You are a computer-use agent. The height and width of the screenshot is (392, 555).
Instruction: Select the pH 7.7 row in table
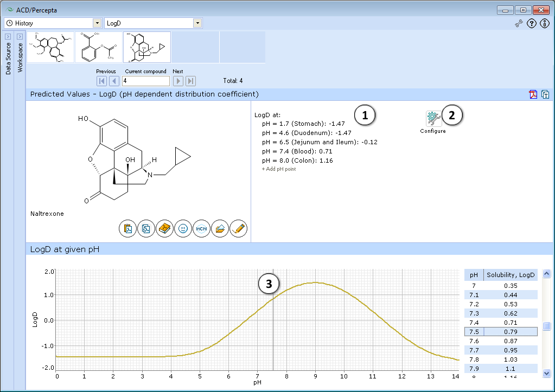tap(501, 350)
